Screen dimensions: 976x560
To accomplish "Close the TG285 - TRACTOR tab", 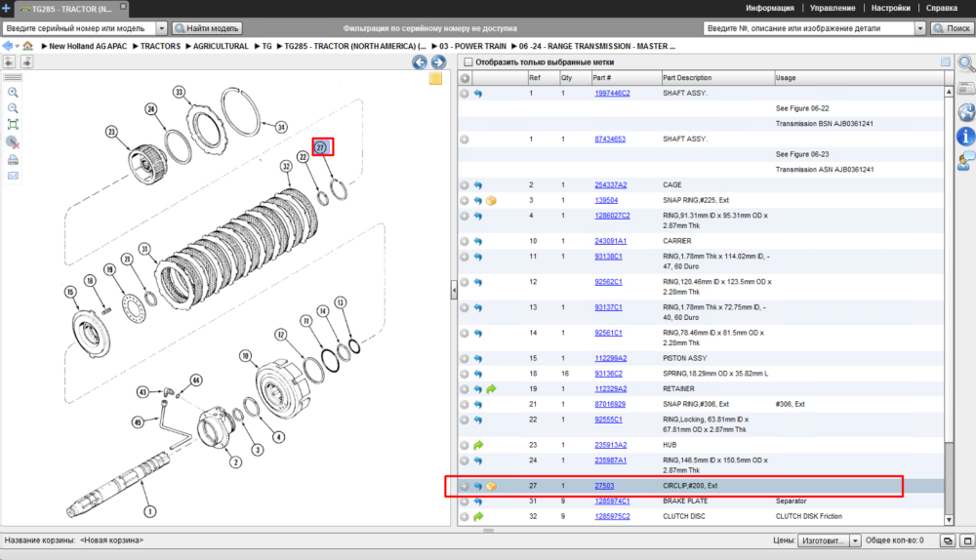I will coord(123,6).
